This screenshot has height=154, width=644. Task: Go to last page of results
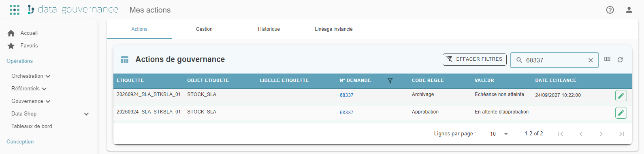[622, 134]
